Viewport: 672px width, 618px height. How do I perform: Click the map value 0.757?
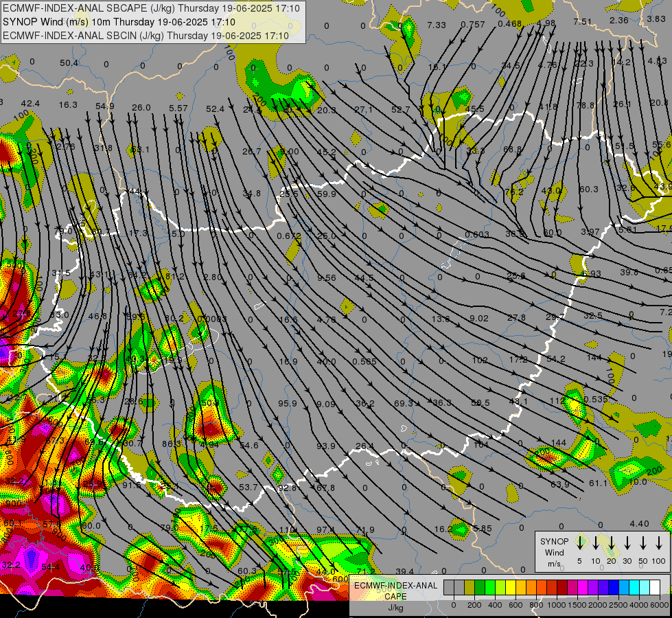tap(473, 25)
